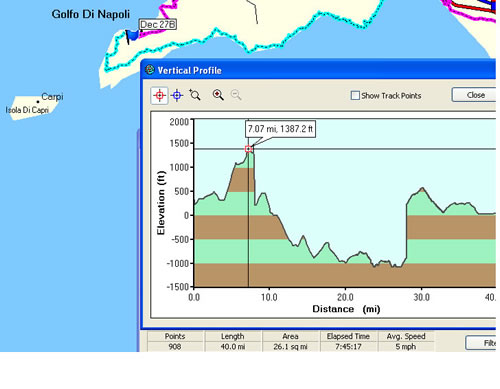Viewport: 500px width, 389px height.
Task: Click the Elapsed Time column header
Action: coord(348,336)
